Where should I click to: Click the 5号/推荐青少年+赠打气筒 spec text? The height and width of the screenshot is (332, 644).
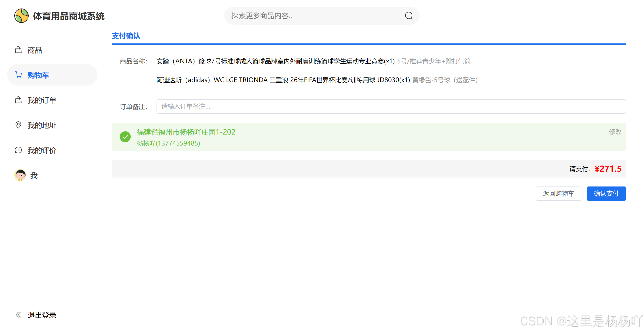point(434,61)
